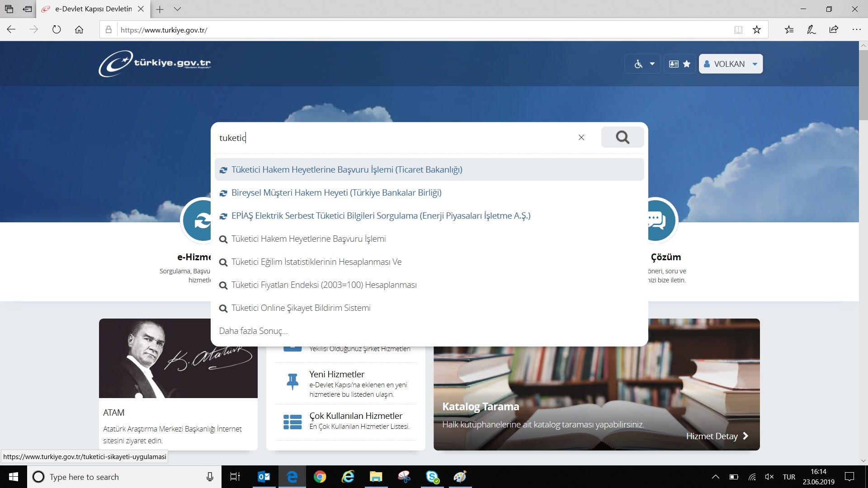Click the set tabs aside icon
This screenshot has height=488, width=868.
click(28, 9)
